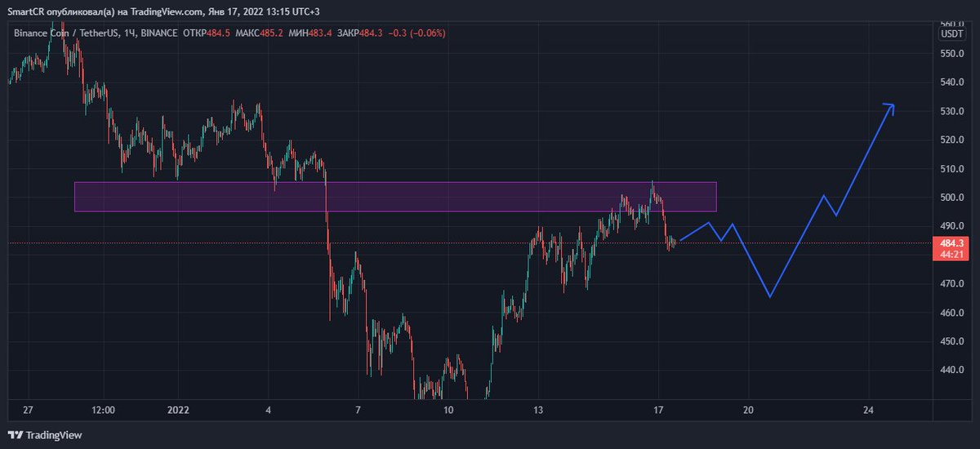
Task: Click the 24 date label on time axis
Action: tap(868, 410)
